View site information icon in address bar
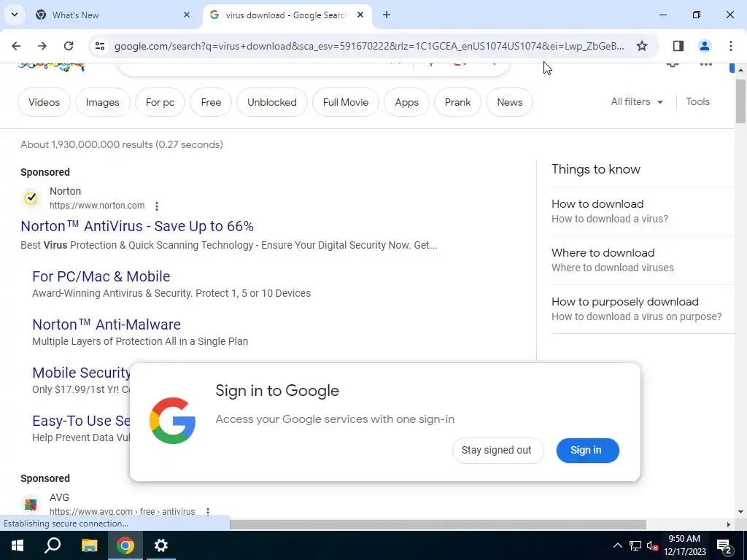 [x=99, y=46]
